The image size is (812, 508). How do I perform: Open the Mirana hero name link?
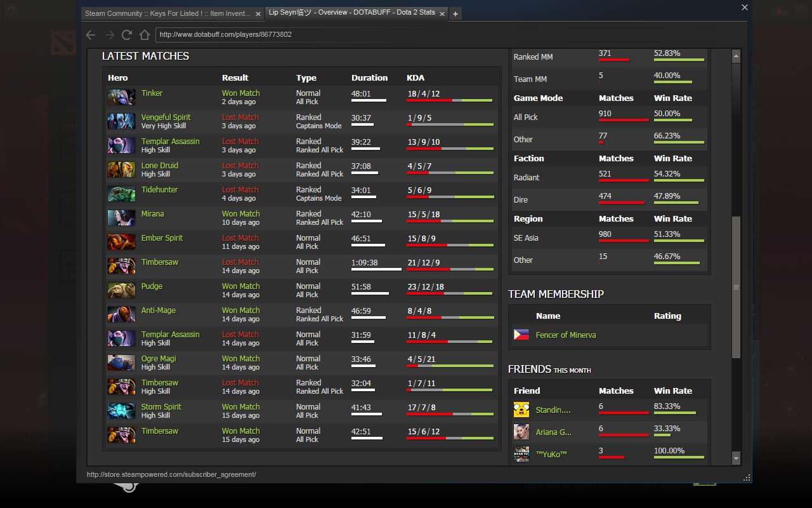pyautogui.click(x=152, y=213)
